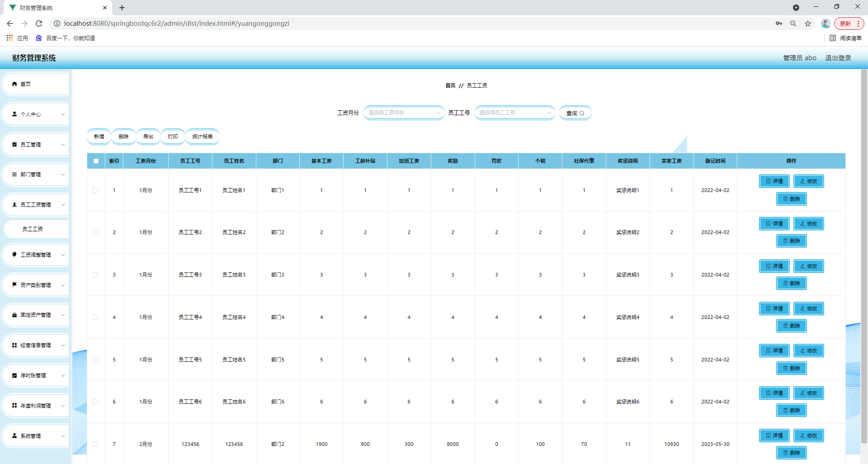This screenshot has height=464, width=868.
Task: Open the reading list icon
Action: coord(833,38)
